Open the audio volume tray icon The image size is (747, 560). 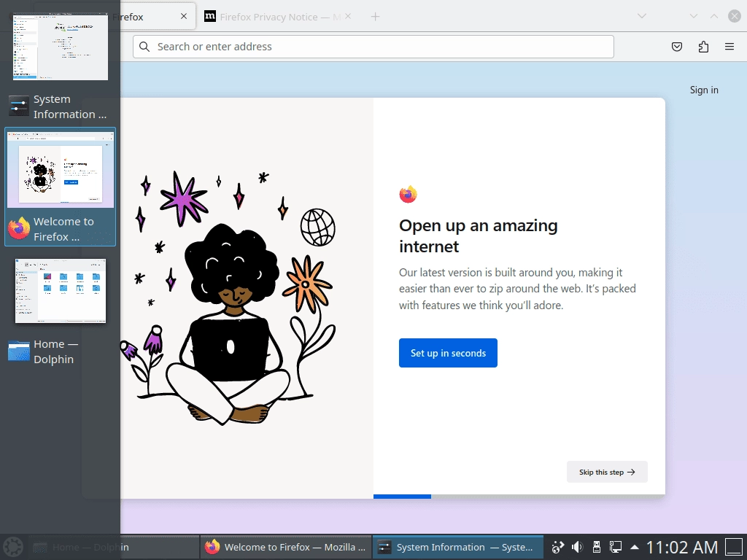[578, 547]
